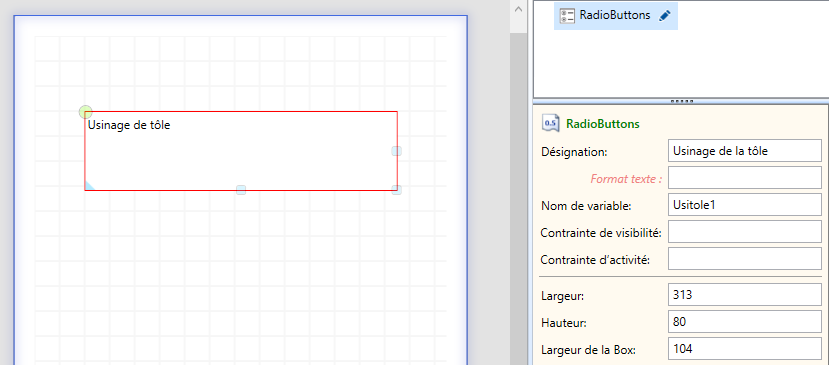Click the Largeur de la Box field
Viewport: 829px width, 365px height.
pyautogui.click(x=744, y=349)
